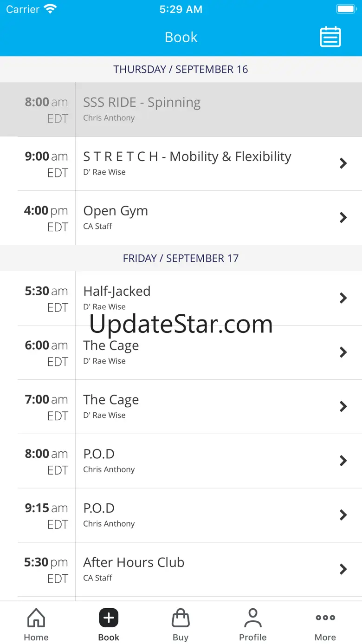Tap the Book title in header

click(x=181, y=37)
